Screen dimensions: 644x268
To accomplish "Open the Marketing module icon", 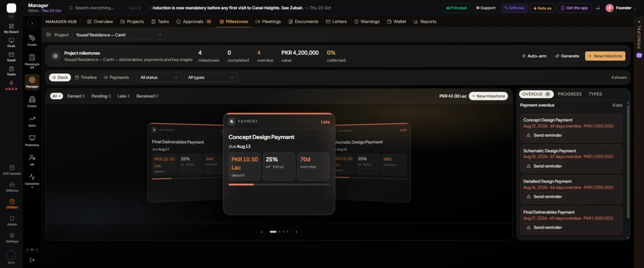I will [32, 140].
